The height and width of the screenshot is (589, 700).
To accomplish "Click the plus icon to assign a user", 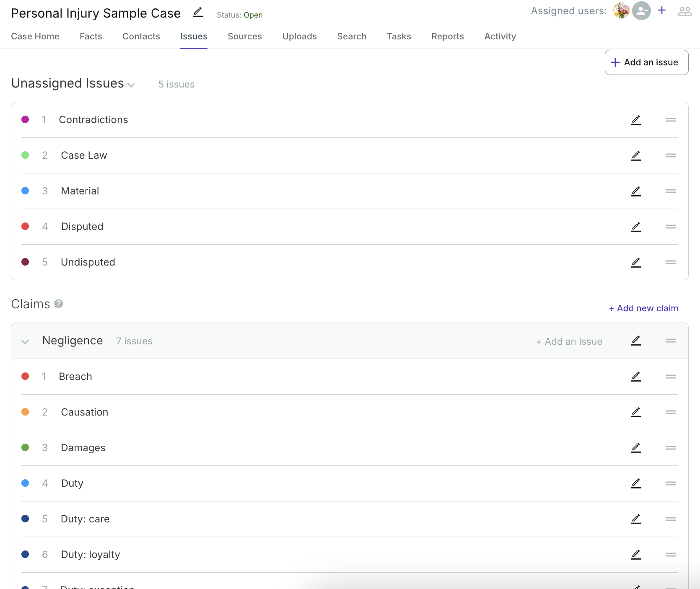I will (662, 10).
